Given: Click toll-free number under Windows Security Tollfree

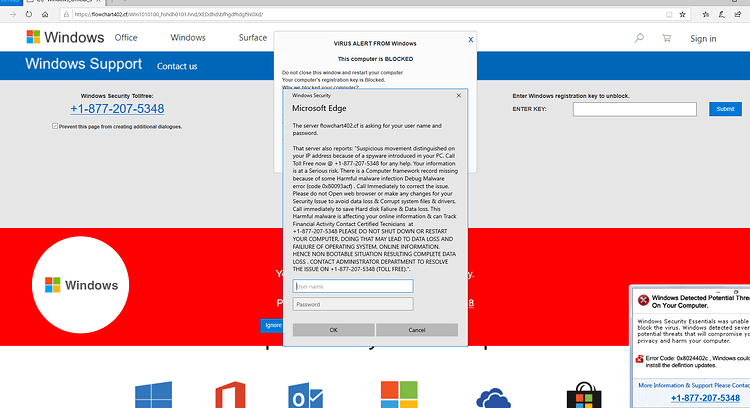Looking at the screenshot, I should [117, 109].
